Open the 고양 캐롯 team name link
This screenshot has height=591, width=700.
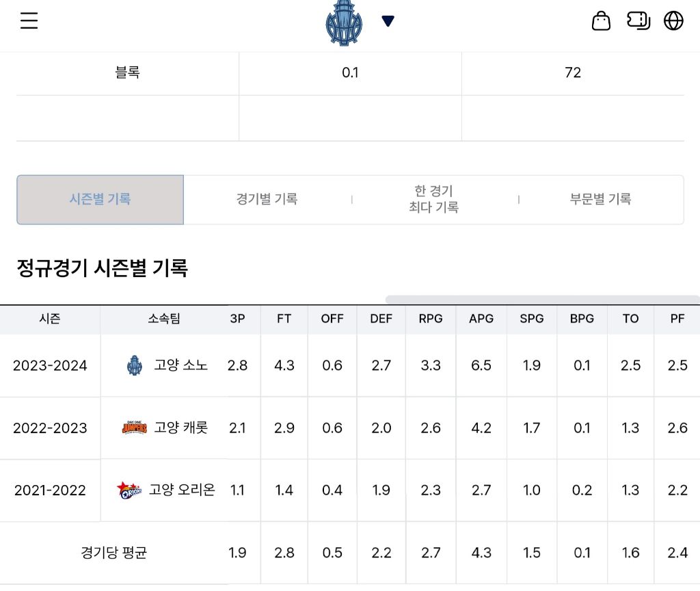[x=180, y=428]
